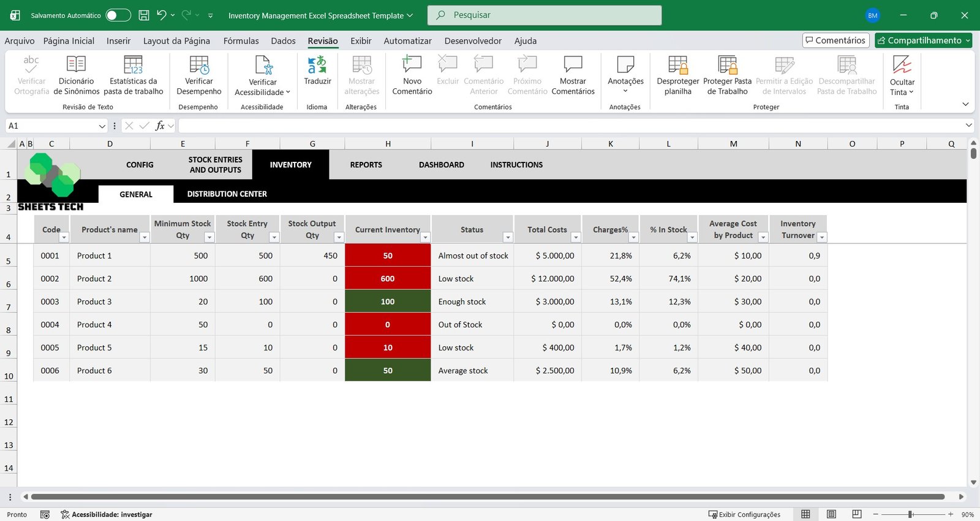980x521 pixels.
Task: Click Novo Comentário icon
Action: (x=412, y=65)
